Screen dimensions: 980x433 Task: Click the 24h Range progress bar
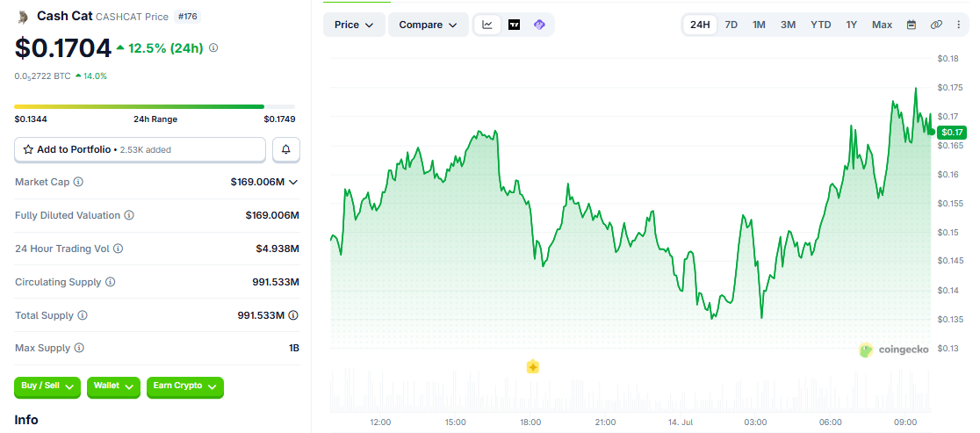(x=155, y=106)
